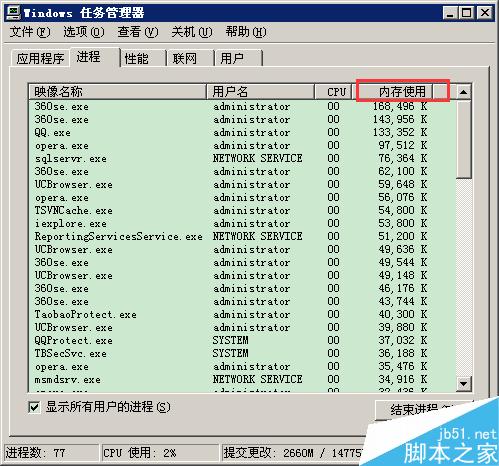Click memory value 37,032 K
The width and height of the screenshot is (499, 466).
403,340
